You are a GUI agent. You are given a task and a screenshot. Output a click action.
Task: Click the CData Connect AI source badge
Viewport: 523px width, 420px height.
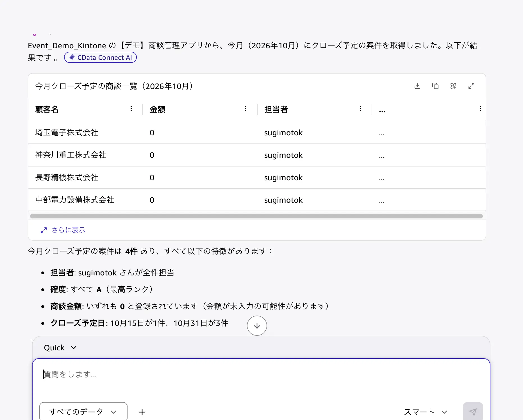[x=100, y=57]
